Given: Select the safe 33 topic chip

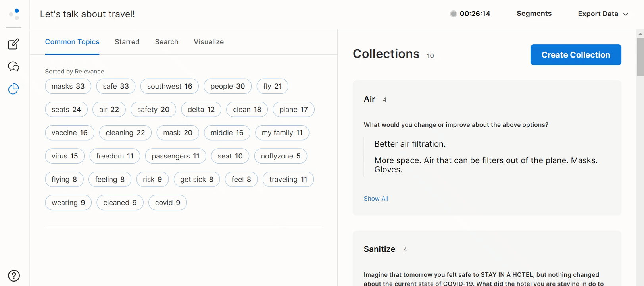Looking at the screenshot, I should [x=116, y=86].
